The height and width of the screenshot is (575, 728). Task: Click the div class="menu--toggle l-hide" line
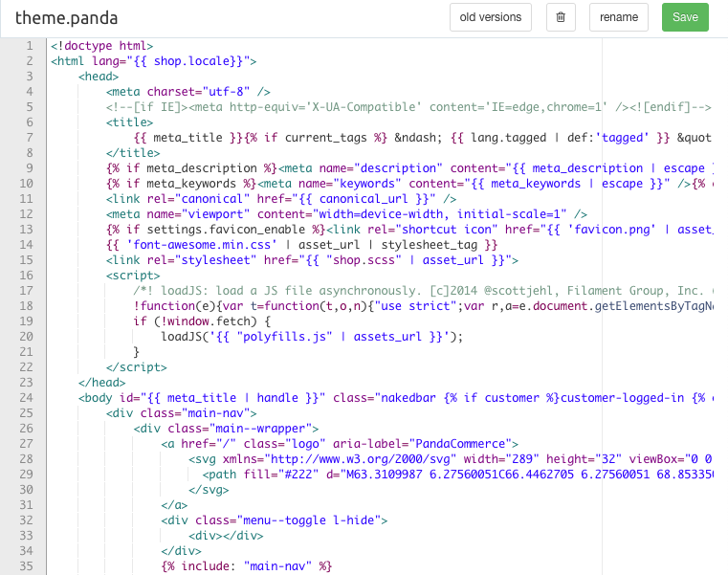(274, 521)
